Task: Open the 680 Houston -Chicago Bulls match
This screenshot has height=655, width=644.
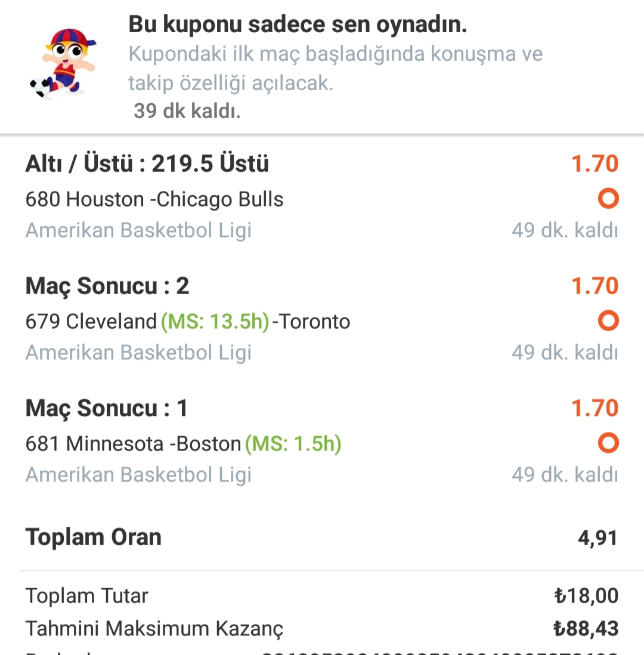Action: [x=154, y=199]
